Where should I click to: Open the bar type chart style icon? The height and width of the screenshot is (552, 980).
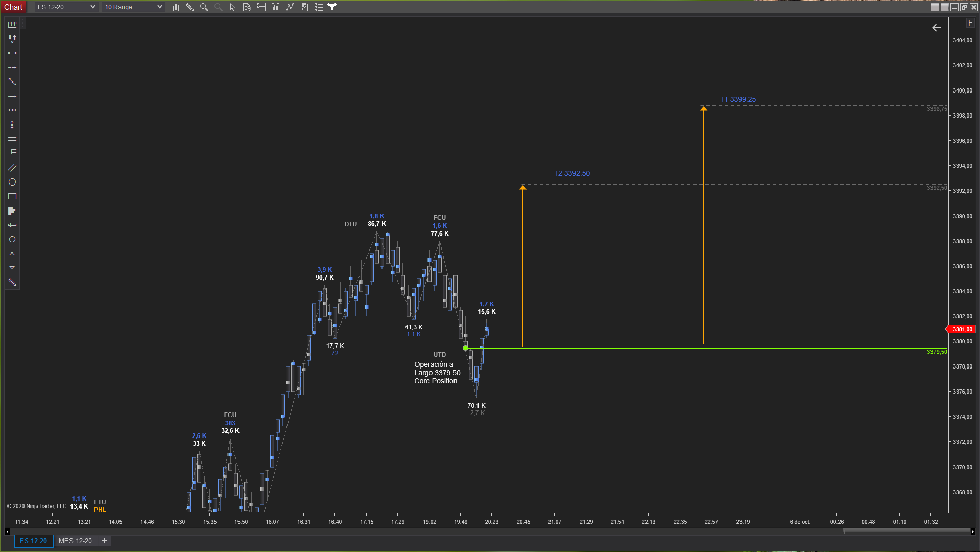click(x=176, y=7)
